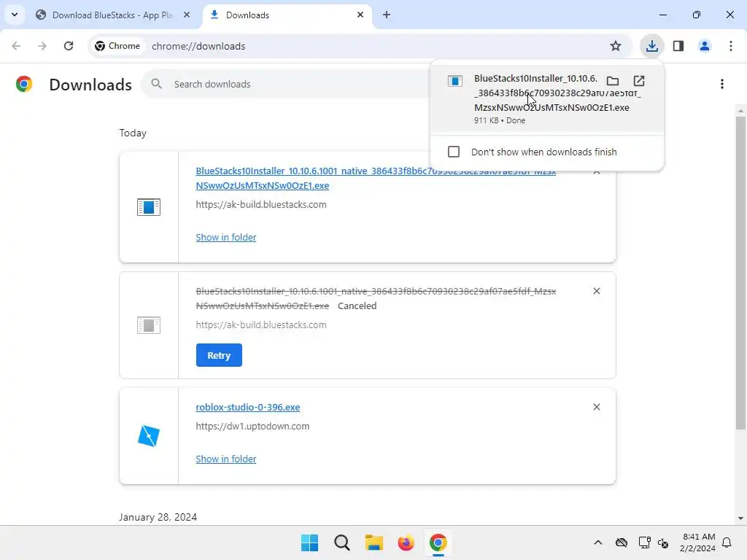747x560 pixels.
Task: Open BlueStacks installer in new tab icon
Action: point(639,80)
